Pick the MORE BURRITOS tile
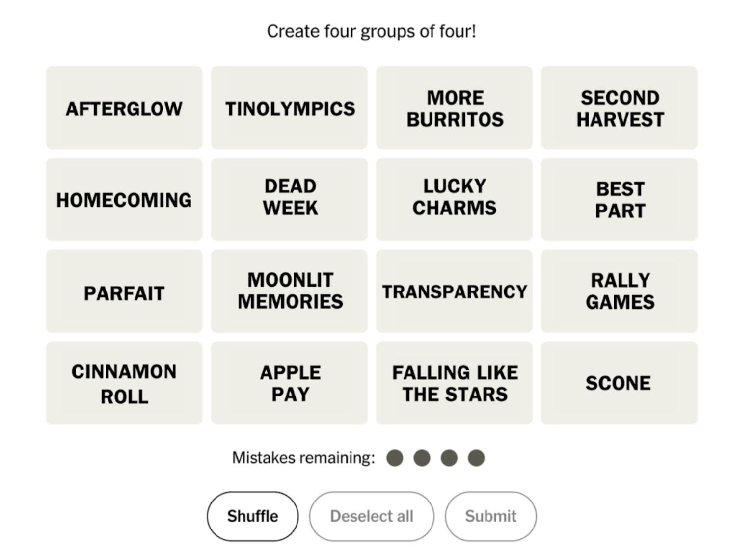Screen dimensions: 756x555 pos(454,108)
